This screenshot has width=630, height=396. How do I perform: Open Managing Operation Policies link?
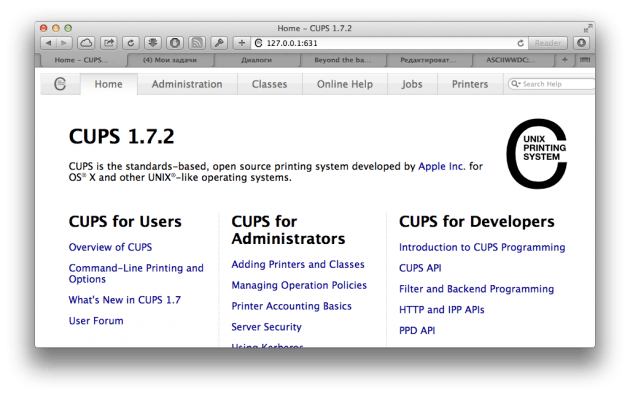[x=299, y=285]
